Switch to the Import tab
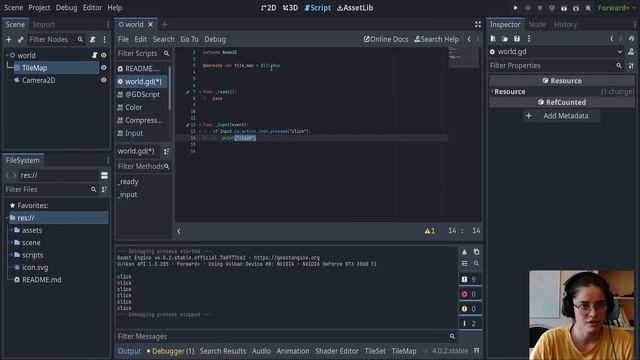Viewport: 640px width, 360px height. pyautogui.click(x=44, y=24)
